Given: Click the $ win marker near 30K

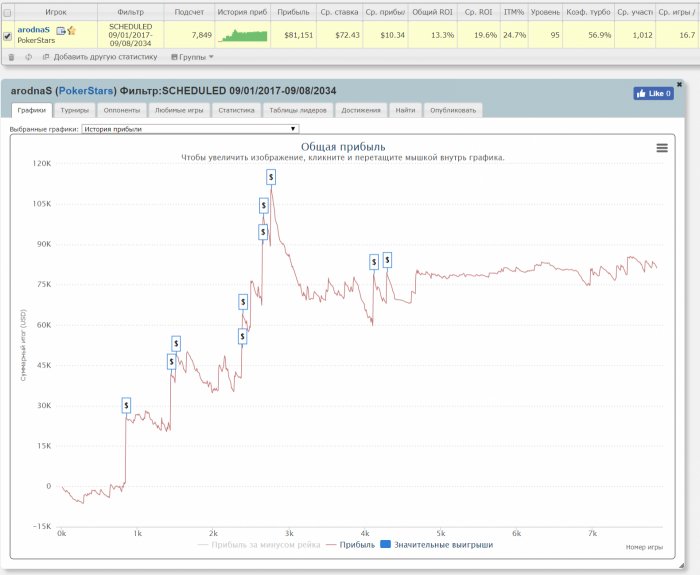Looking at the screenshot, I should click(x=126, y=405).
